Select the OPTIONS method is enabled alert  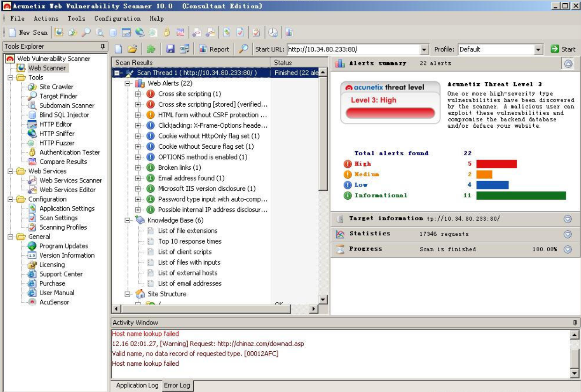click(203, 157)
